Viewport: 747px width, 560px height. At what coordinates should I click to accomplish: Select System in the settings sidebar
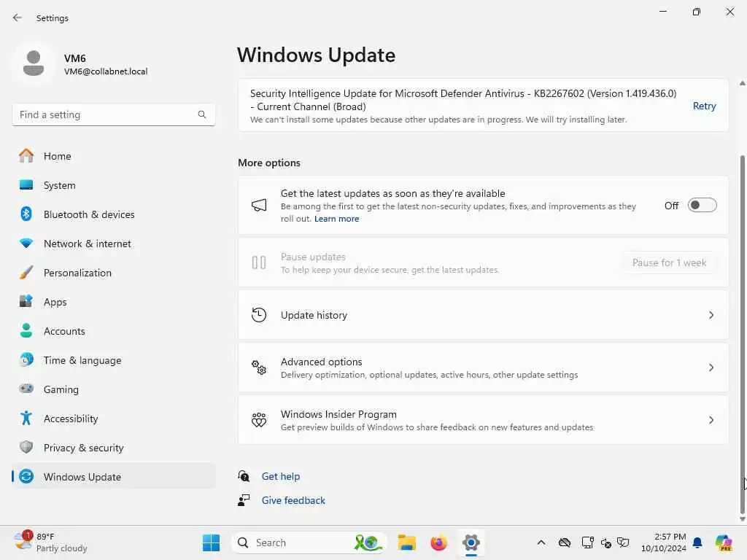point(113,184)
